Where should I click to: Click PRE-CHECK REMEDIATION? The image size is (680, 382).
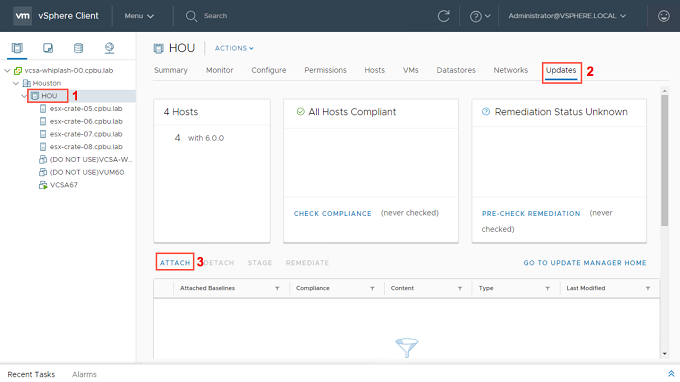pyautogui.click(x=531, y=213)
